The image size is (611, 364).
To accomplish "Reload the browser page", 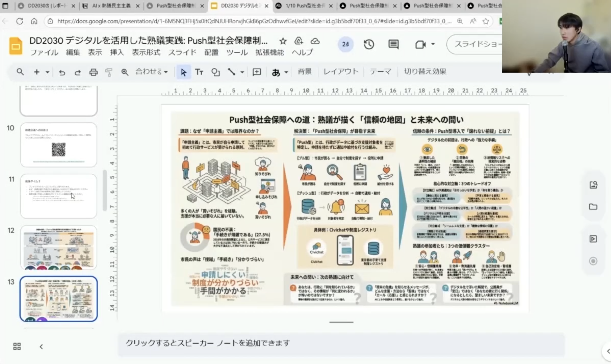I will (20, 21).
